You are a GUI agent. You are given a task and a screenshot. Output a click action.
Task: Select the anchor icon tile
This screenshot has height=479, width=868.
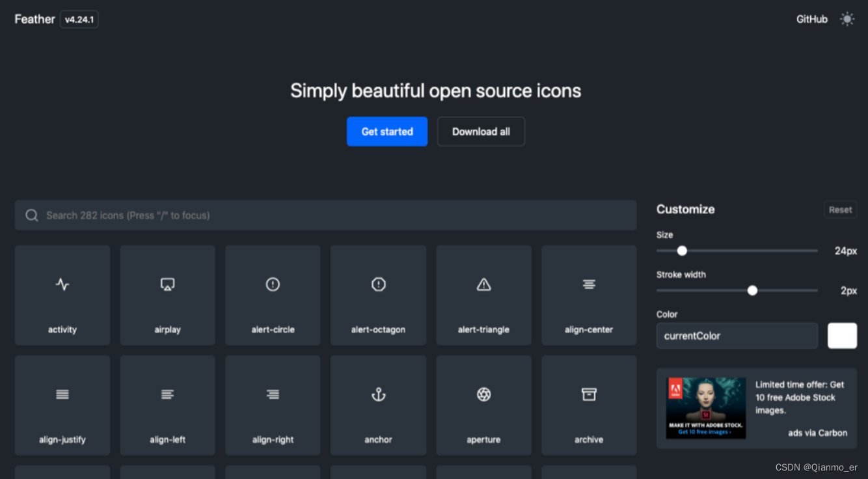pyautogui.click(x=378, y=405)
